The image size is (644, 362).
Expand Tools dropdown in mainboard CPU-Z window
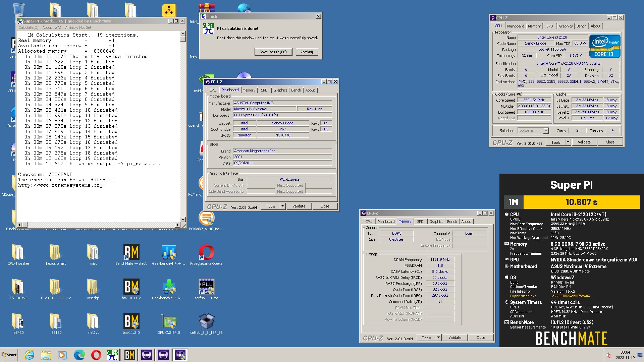[x=282, y=206]
